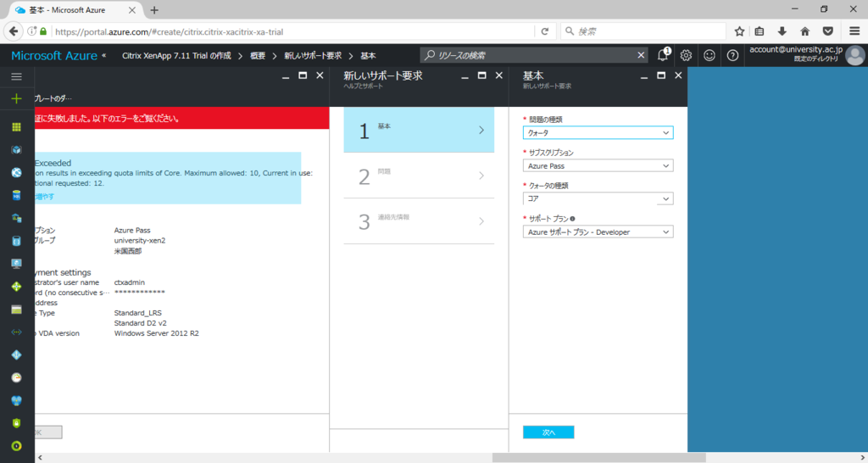
Task: Open the load balancers green diamond icon
Action: coord(17,287)
